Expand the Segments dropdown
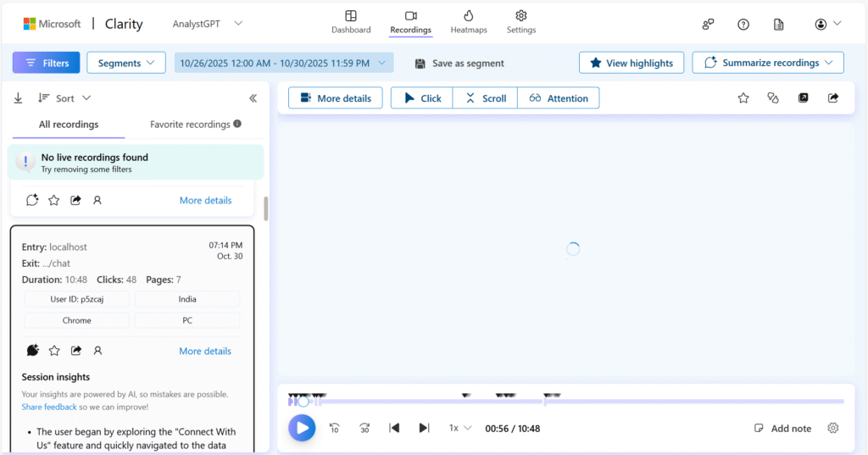868x455 pixels. coord(126,63)
